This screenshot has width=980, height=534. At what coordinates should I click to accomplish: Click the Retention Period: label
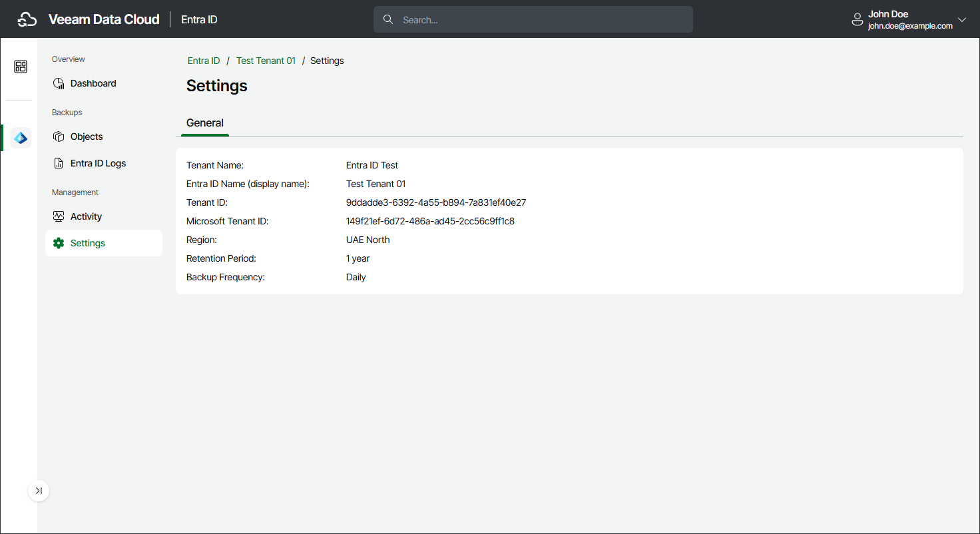(x=221, y=258)
